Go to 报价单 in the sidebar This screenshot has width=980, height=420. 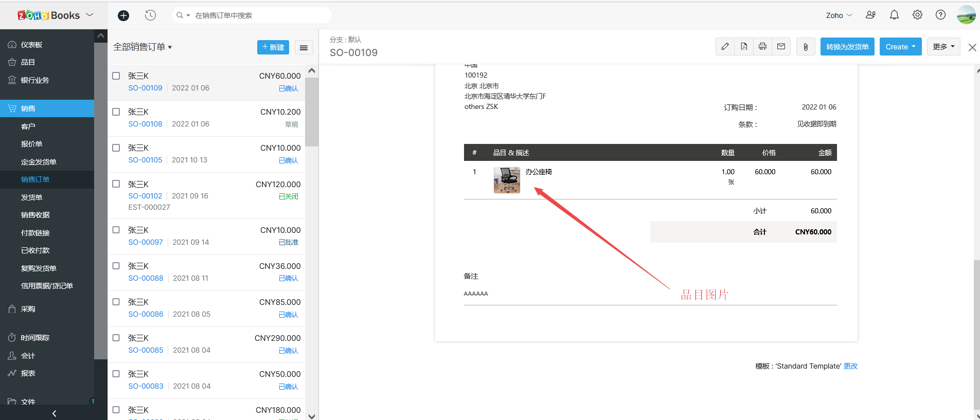click(x=32, y=144)
